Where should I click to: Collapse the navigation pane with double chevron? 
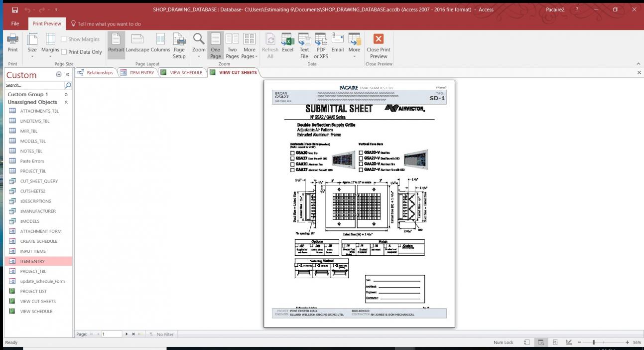tap(68, 75)
